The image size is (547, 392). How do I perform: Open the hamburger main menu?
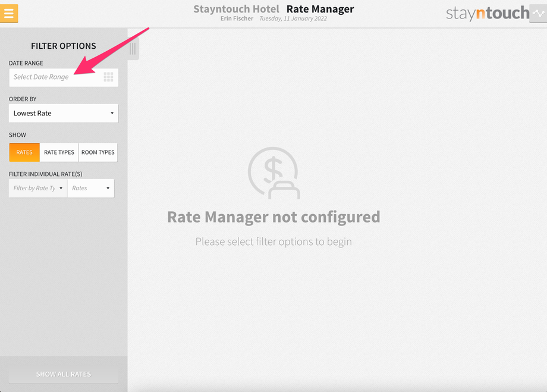tap(9, 13)
